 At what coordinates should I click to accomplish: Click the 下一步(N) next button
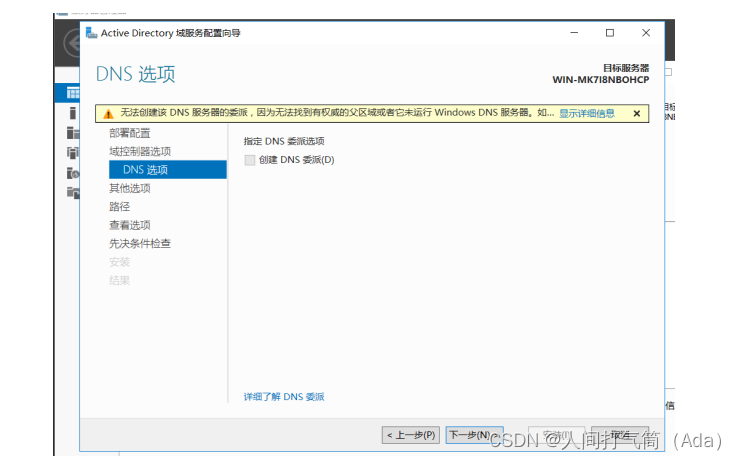pos(474,435)
